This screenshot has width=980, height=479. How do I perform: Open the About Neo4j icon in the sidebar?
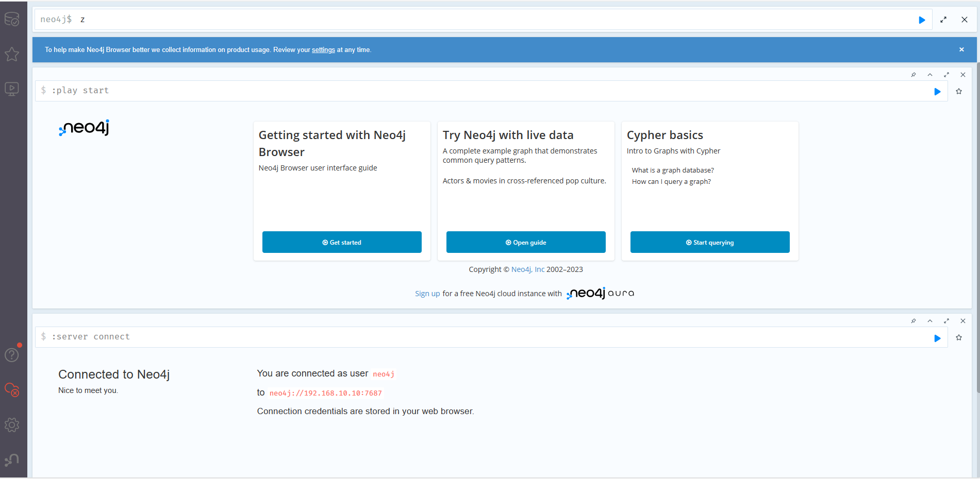pos(12,459)
